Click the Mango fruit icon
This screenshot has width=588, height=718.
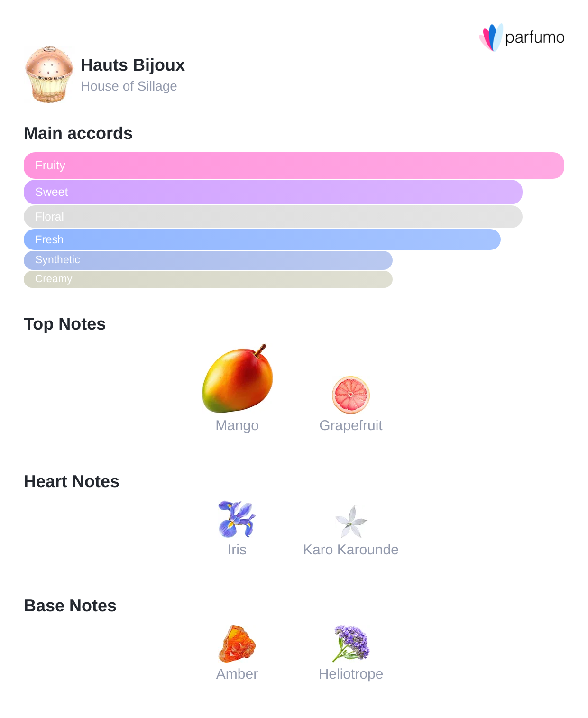[238, 379]
